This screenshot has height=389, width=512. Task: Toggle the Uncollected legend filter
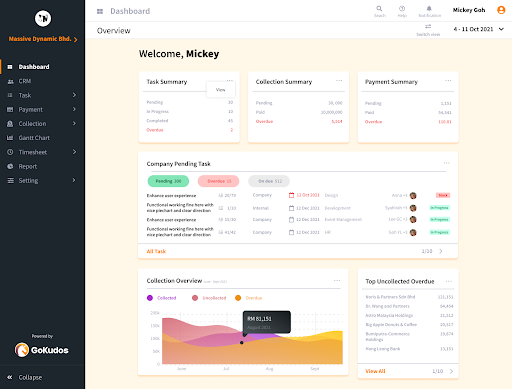point(209,298)
